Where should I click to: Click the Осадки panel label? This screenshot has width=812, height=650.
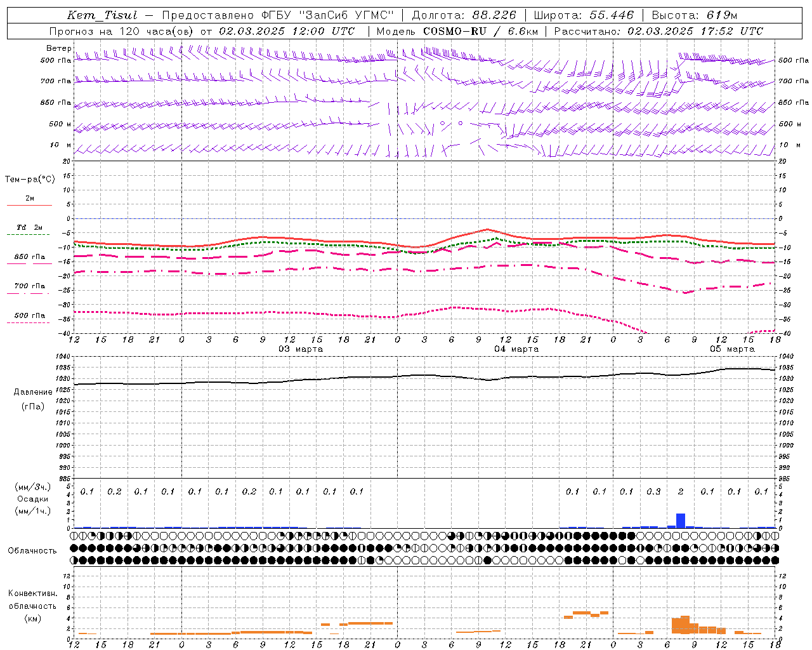(33, 499)
